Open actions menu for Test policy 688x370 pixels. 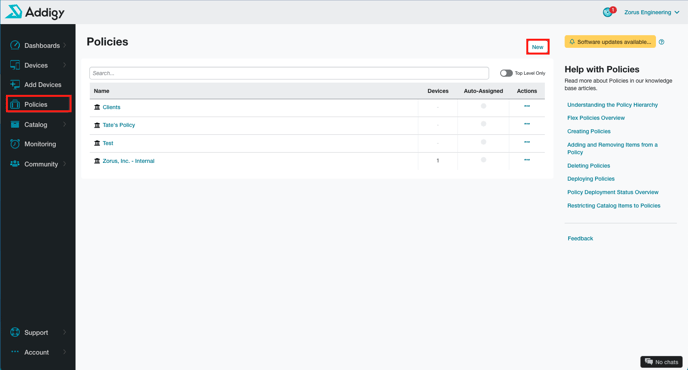(x=527, y=142)
